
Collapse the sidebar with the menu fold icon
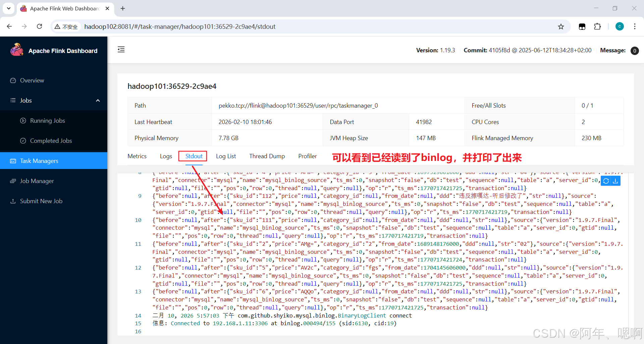[121, 50]
